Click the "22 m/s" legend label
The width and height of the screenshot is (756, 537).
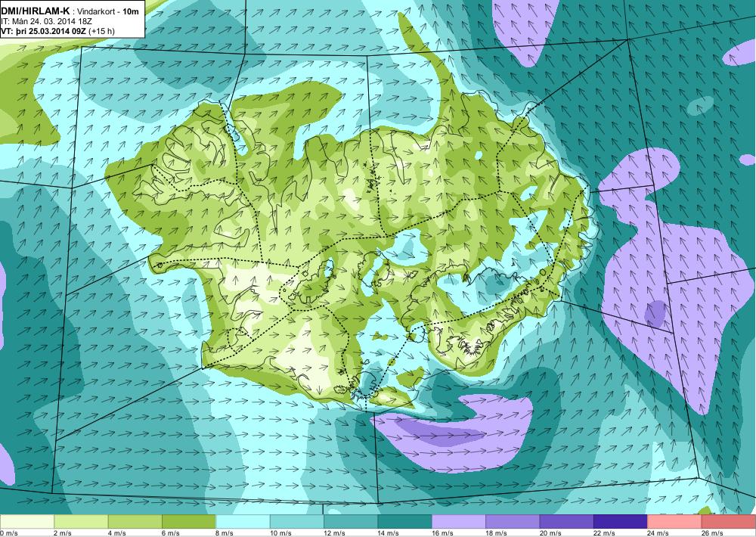click(x=605, y=533)
